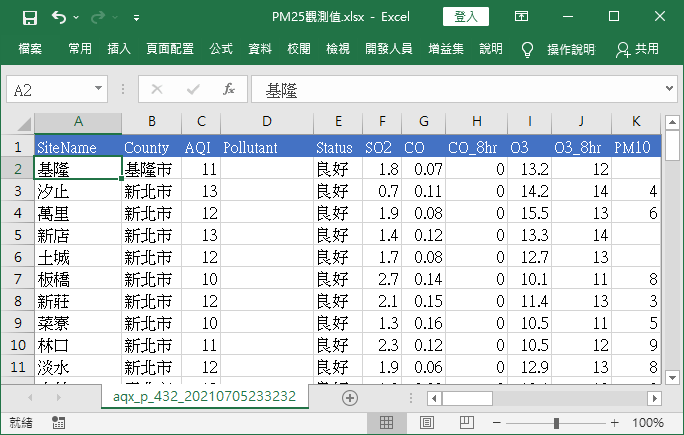684x435 pixels.
Task: Click the CO_8hr header cell
Action: (477, 147)
